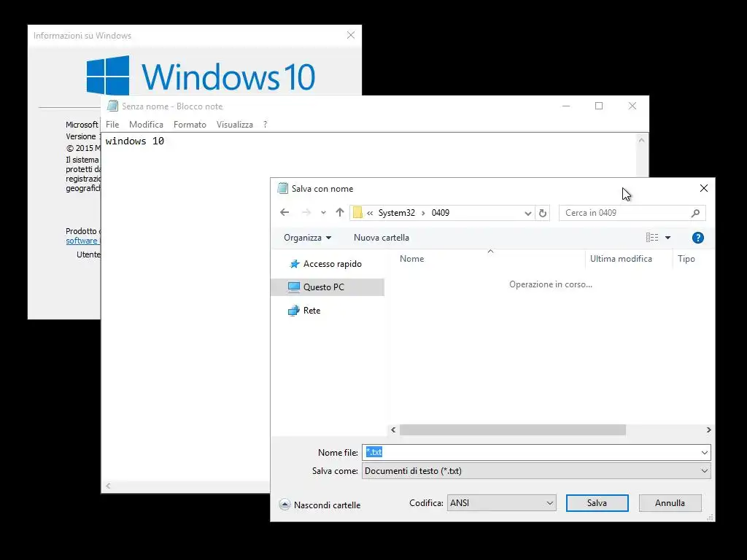
Task: Close the Salva con nome dialog
Action: [704, 189]
